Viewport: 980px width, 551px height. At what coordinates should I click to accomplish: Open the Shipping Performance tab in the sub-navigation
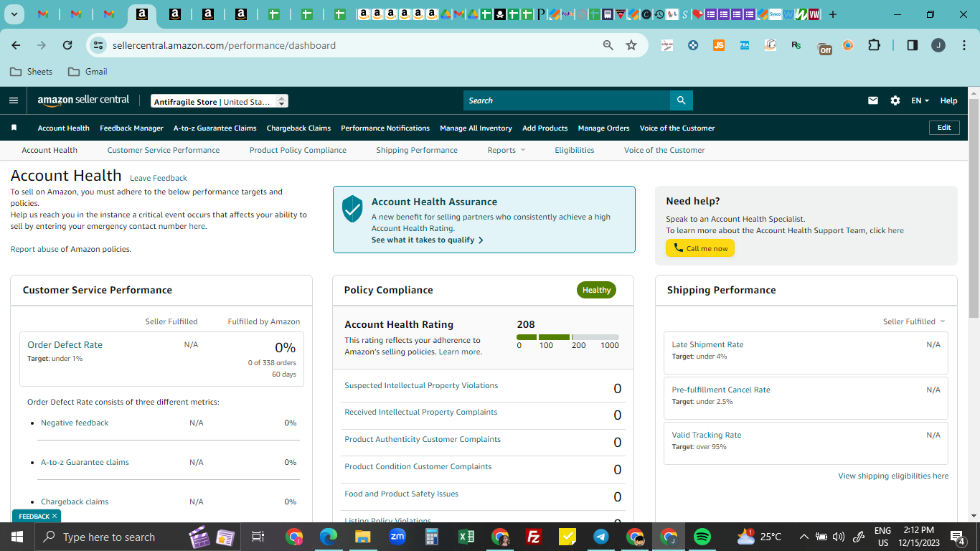(417, 150)
